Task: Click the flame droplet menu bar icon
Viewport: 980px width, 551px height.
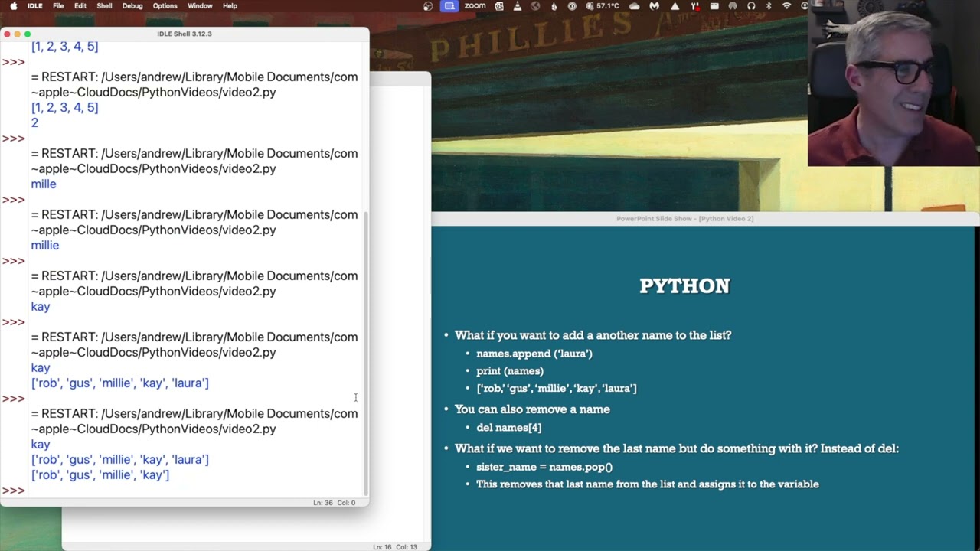Action: tap(554, 5)
